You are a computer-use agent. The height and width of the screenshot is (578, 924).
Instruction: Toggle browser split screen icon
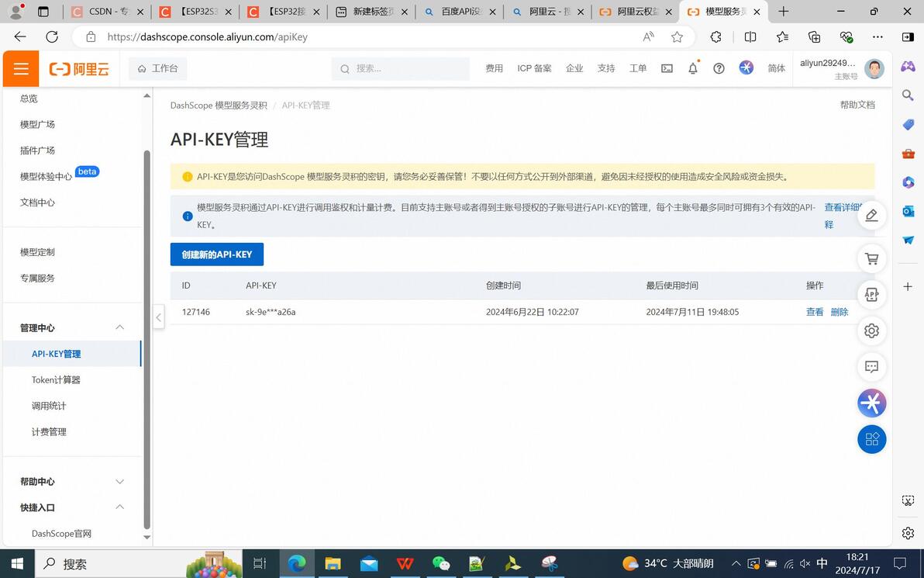point(750,37)
